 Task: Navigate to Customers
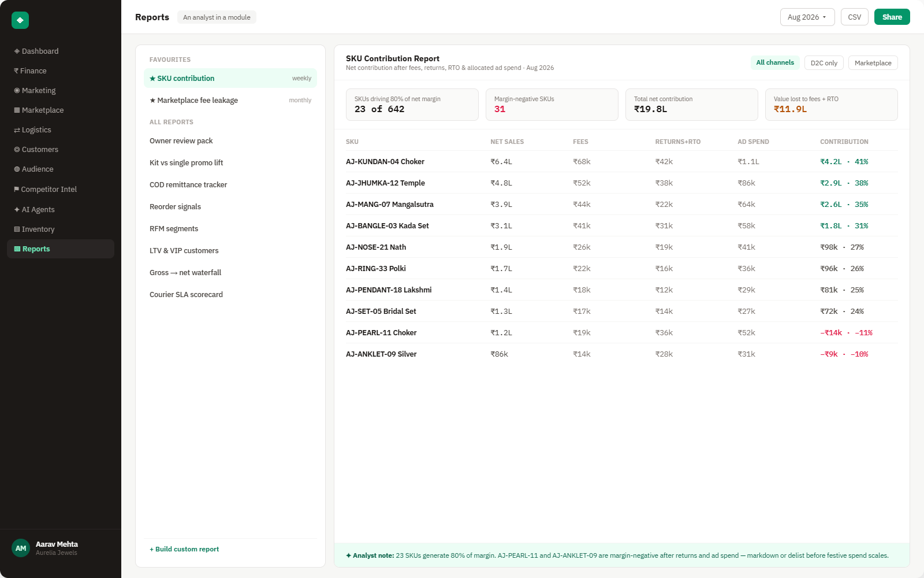pos(61,149)
